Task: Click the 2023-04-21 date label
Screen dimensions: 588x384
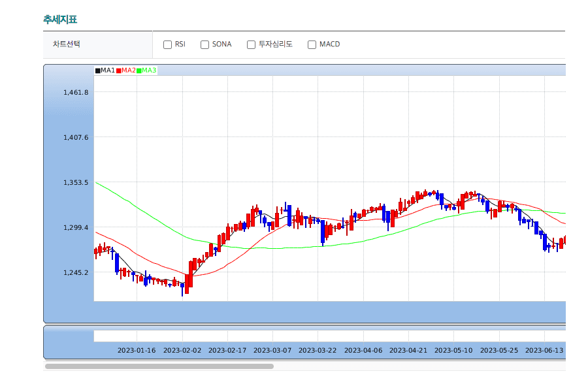Action: 408,350
